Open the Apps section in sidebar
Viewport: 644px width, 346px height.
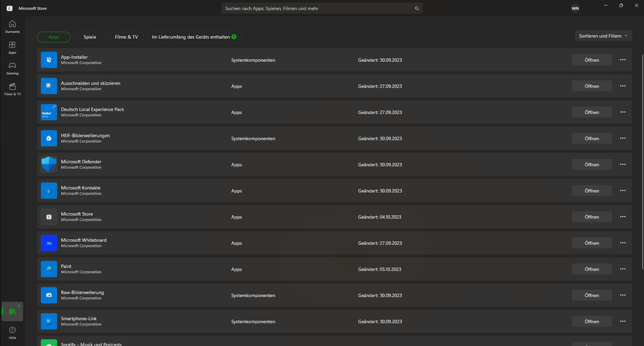coord(12,48)
